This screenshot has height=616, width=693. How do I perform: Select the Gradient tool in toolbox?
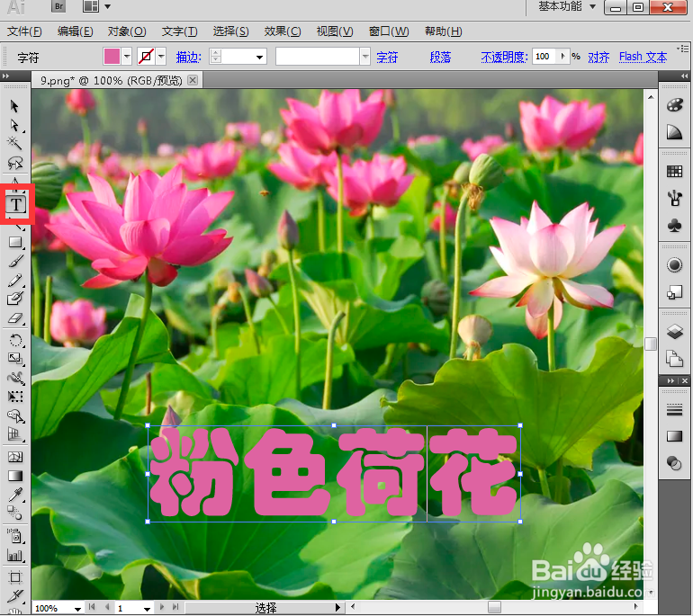pos(15,476)
